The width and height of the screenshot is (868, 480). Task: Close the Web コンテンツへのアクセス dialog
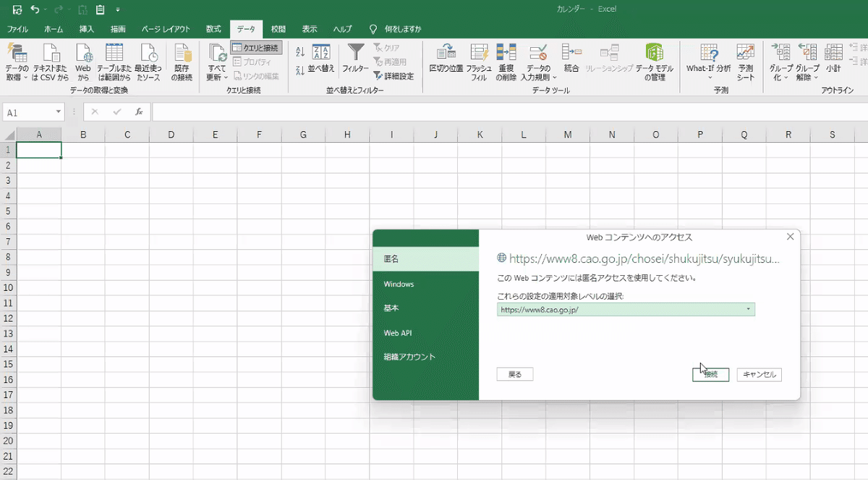[790, 237]
